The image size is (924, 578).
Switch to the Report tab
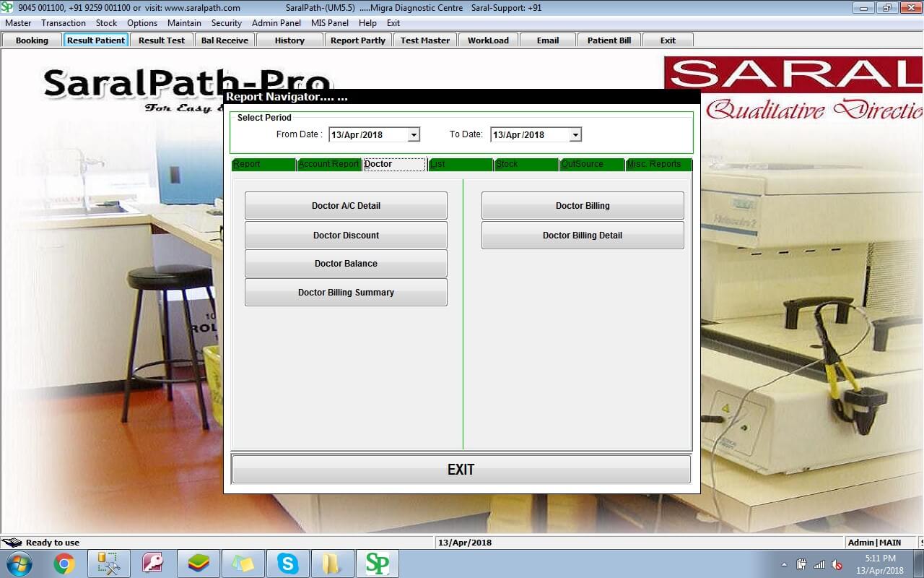point(263,165)
